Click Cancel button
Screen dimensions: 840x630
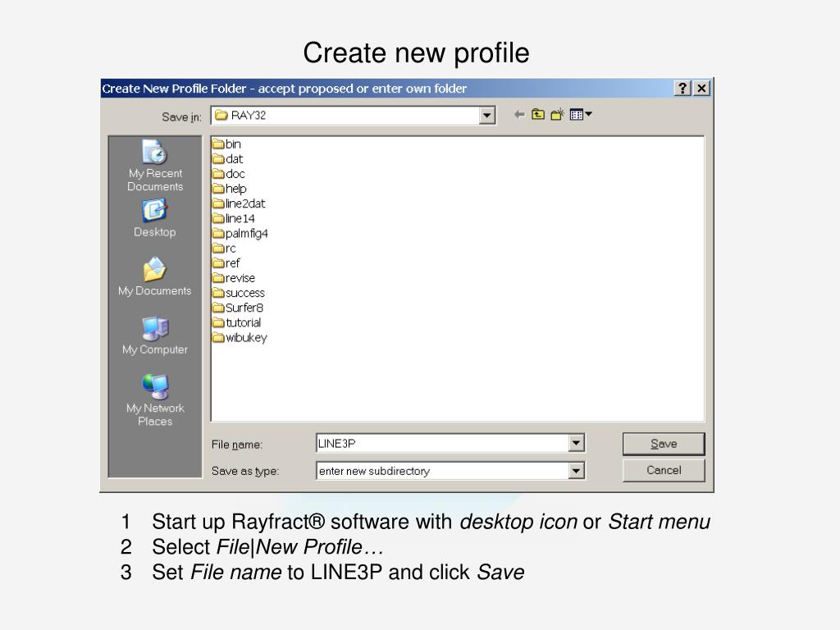663,470
